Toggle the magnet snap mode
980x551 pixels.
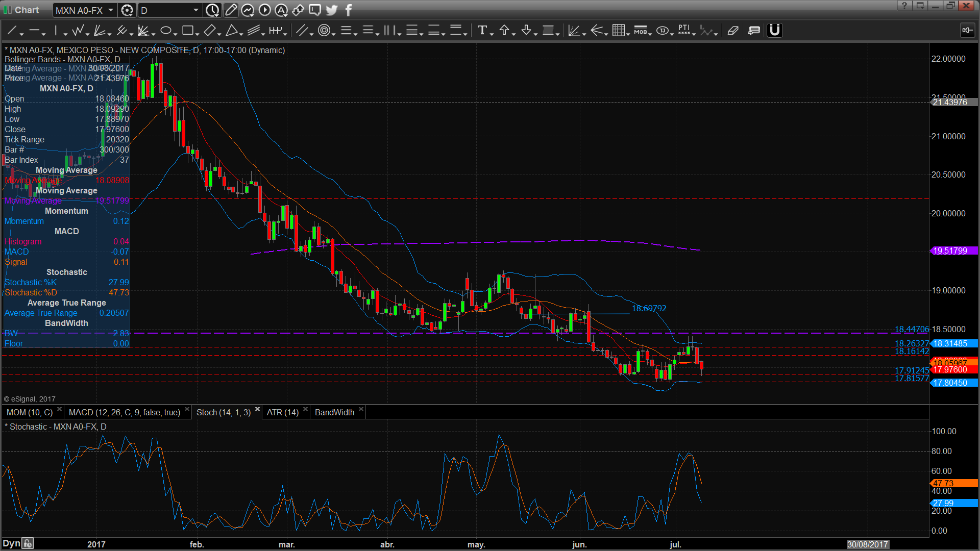click(x=775, y=31)
